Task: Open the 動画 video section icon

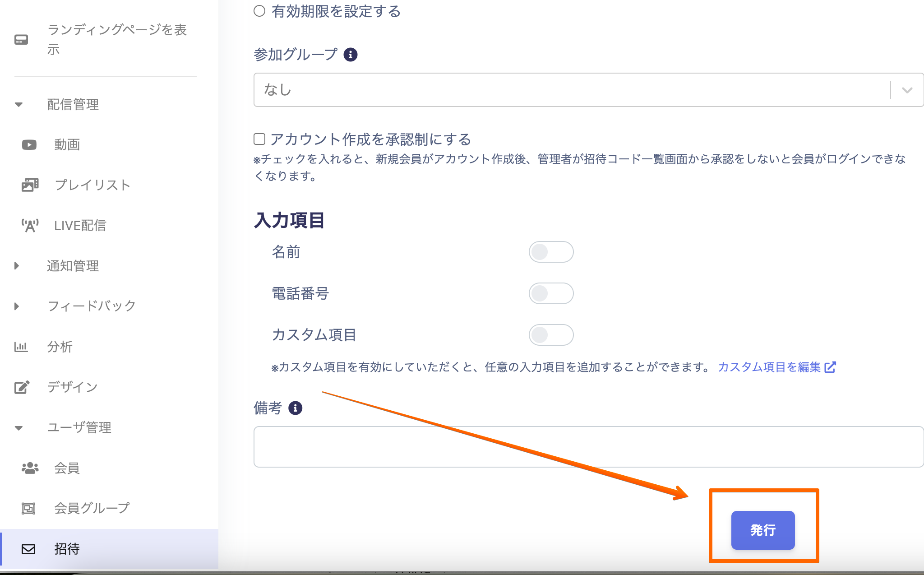Action: point(29,145)
